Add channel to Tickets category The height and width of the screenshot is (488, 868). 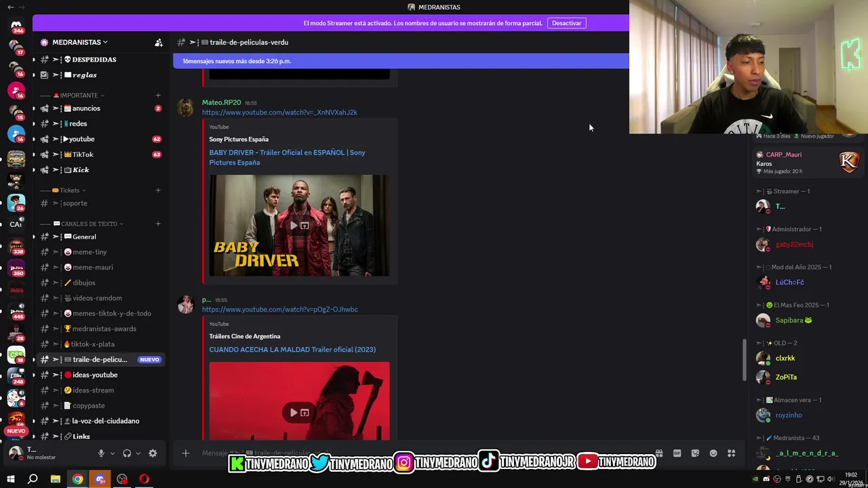[x=158, y=190]
